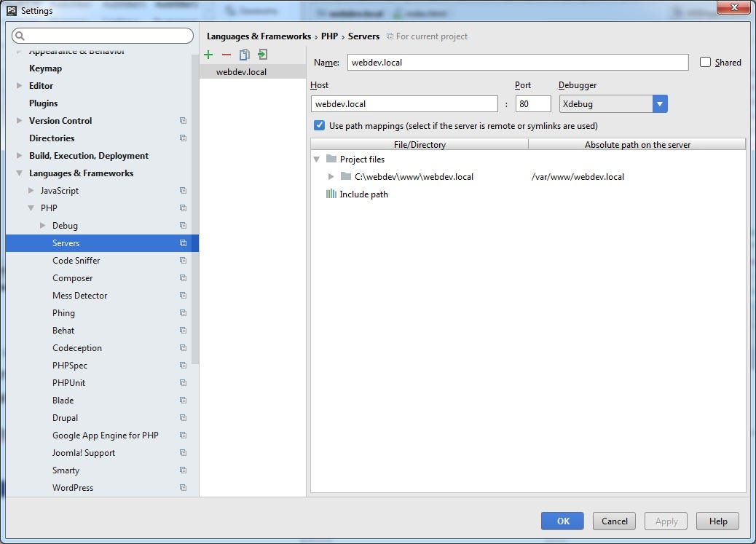Image resolution: width=756 pixels, height=544 pixels.
Task: Select Code Sniffer in the sidebar
Action: coord(76,260)
